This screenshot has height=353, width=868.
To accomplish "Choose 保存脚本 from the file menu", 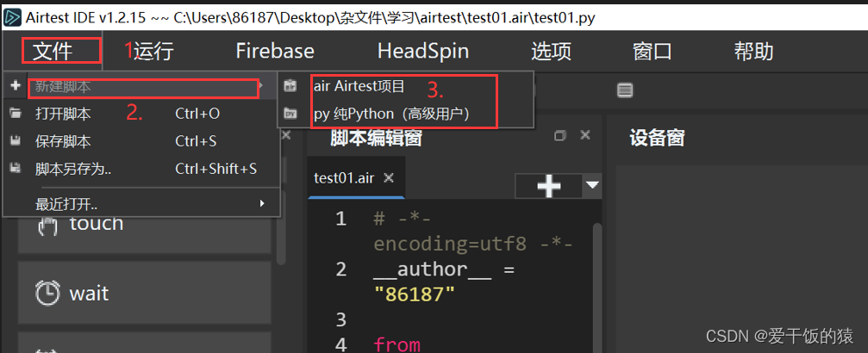I will 141,142.
